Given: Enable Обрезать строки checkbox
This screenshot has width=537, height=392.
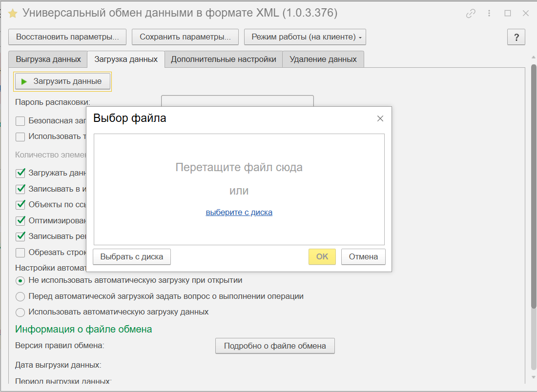Looking at the screenshot, I should [x=20, y=253].
